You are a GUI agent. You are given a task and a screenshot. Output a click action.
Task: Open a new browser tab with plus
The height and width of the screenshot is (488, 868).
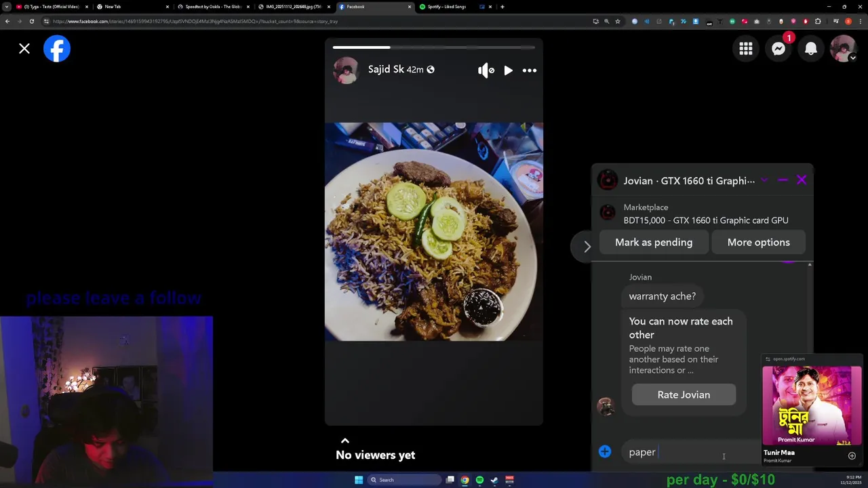coord(502,7)
